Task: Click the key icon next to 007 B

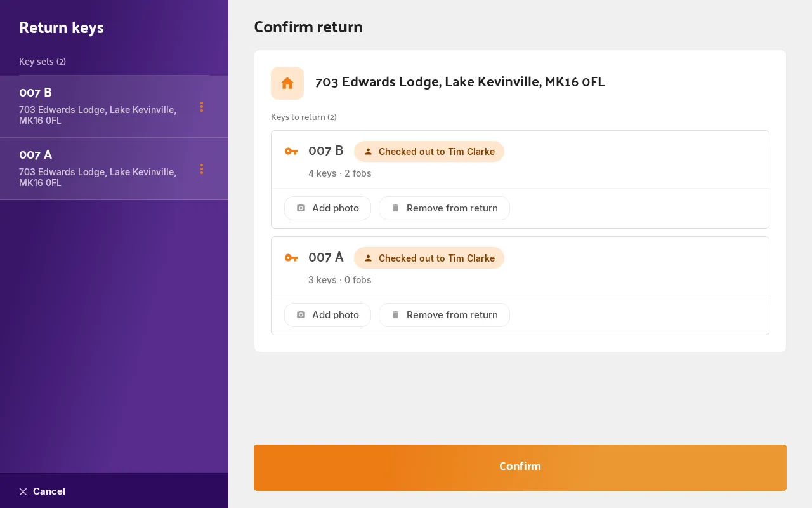Action: (x=291, y=151)
